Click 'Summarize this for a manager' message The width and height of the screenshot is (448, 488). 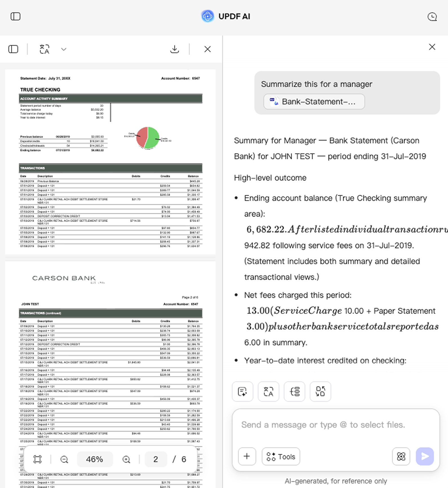[317, 84]
